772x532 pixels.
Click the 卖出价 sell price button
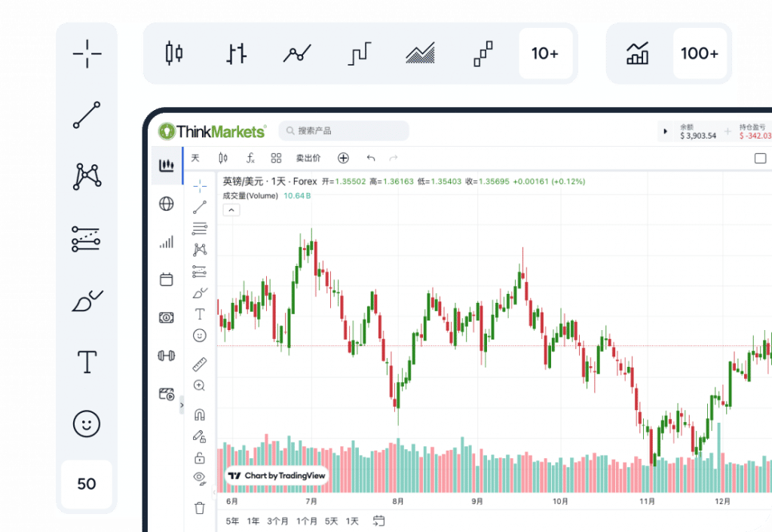308,157
